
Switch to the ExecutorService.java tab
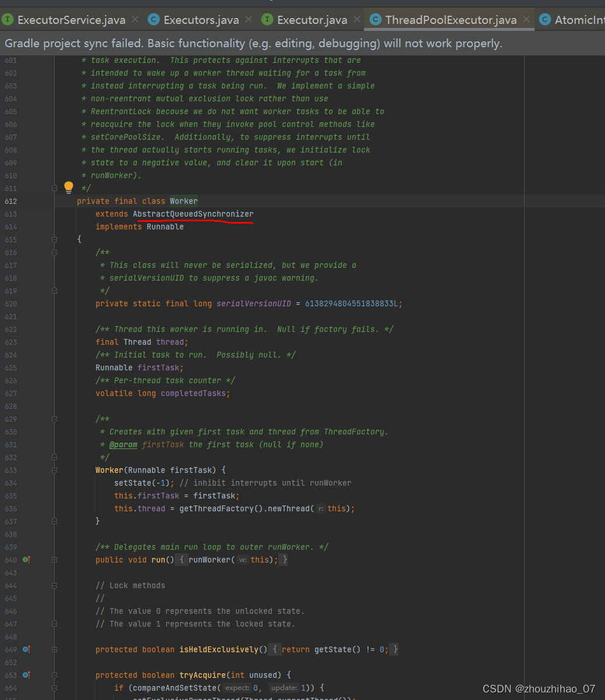[x=71, y=20]
